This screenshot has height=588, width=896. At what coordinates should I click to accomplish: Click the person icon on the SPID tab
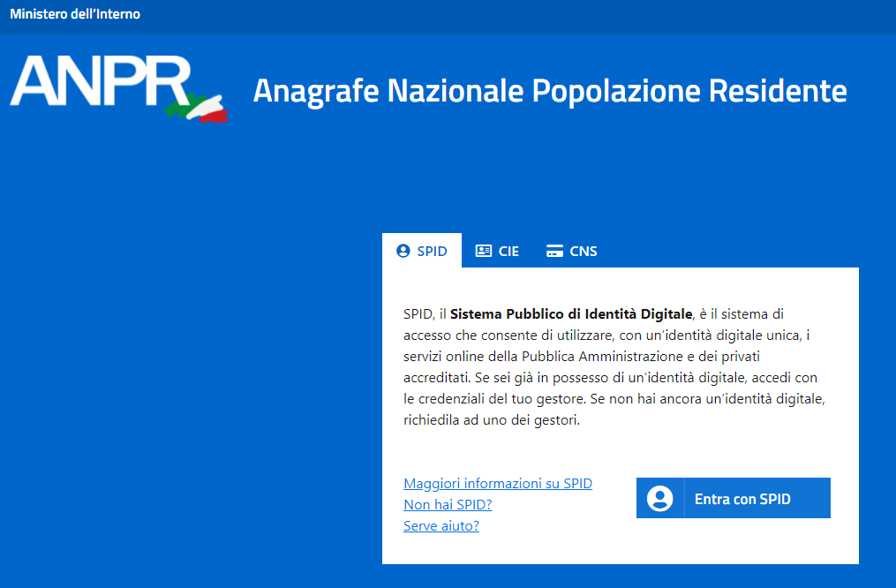pyautogui.click(x=403, y=251)
